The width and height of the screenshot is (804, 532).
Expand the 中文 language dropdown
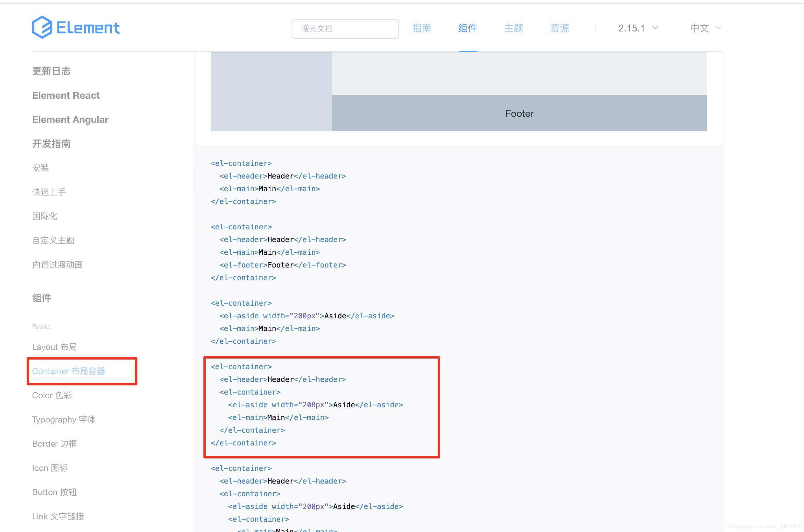(x=706, y=28)
